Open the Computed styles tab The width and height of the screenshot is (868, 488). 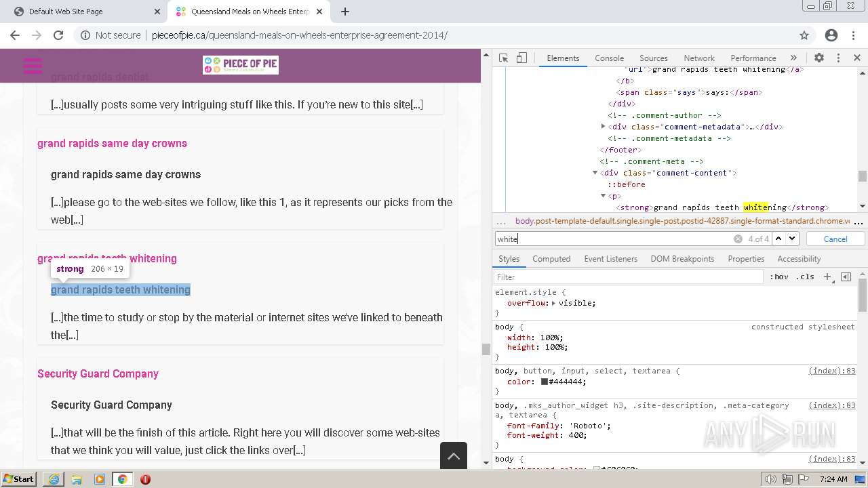pos(551,259)
